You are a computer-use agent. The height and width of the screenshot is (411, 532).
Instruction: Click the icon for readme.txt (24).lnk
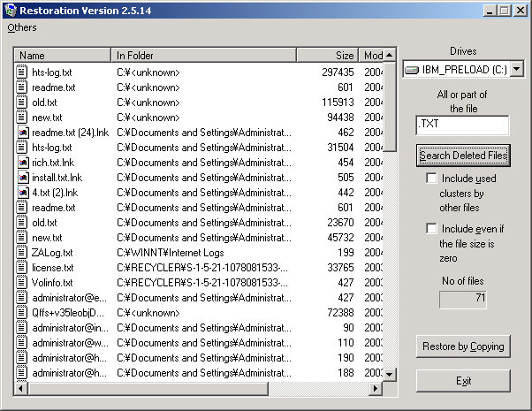pyautogui.click(x=23, y=133)
